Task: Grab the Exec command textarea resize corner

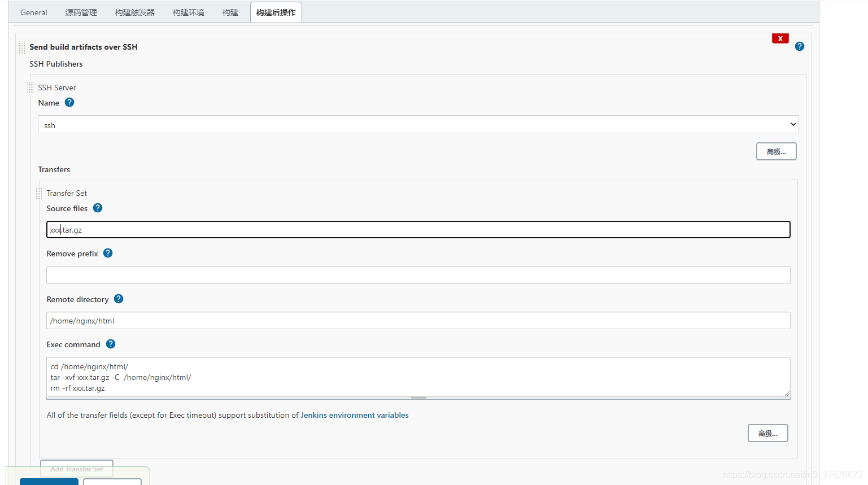Action: (x=787, y=393)
